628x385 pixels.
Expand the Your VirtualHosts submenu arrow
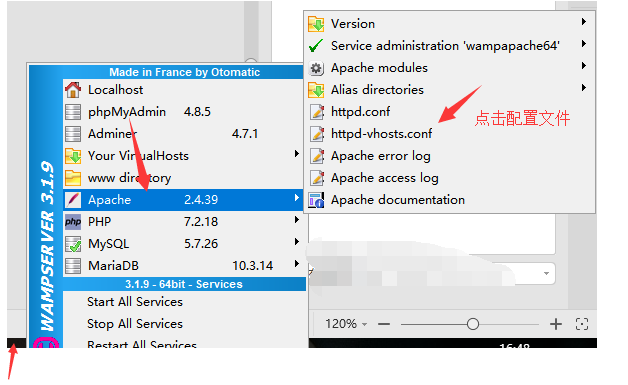click(x=297, y=153)
